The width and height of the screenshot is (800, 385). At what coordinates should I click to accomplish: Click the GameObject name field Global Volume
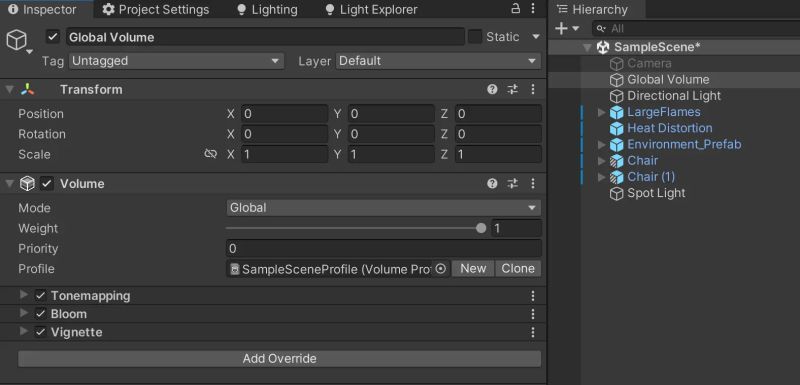(265, 37)
